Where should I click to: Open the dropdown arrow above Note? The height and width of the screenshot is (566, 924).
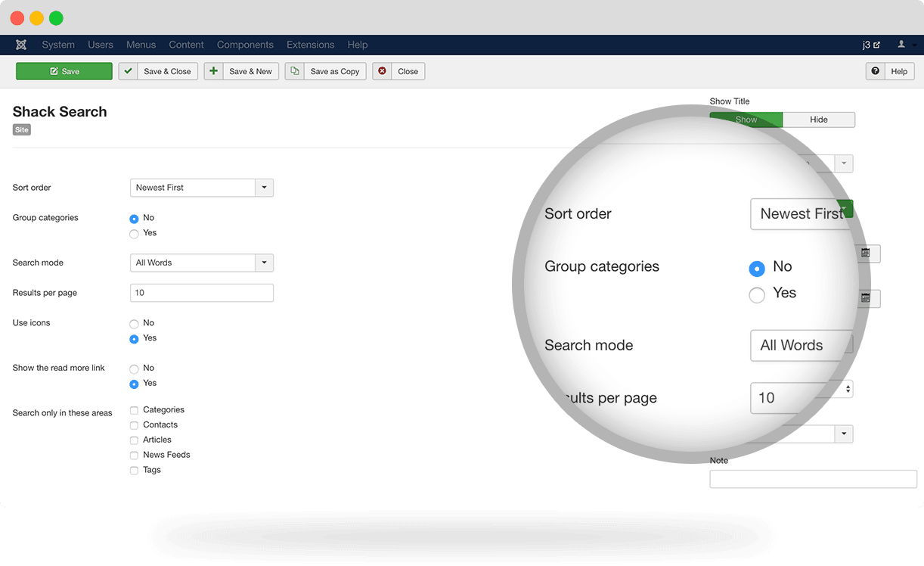844,434
